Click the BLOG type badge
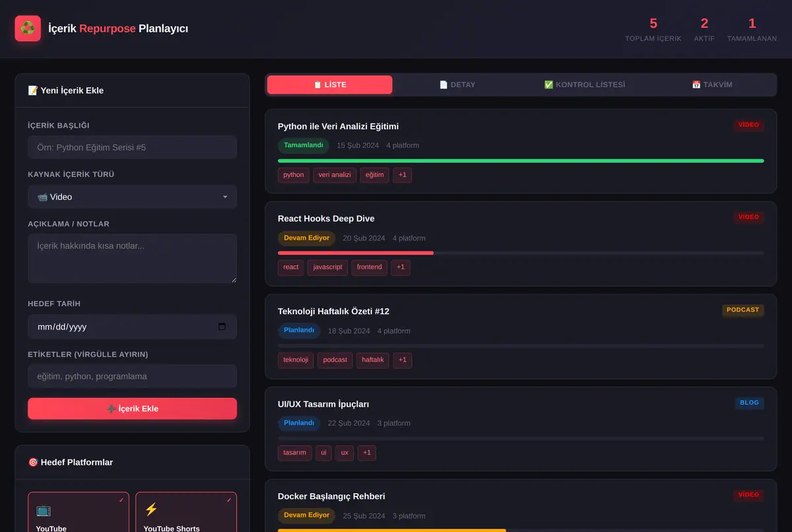Image resolution: width=792 pixels, height=532 pixels. (x=750, y=403)
